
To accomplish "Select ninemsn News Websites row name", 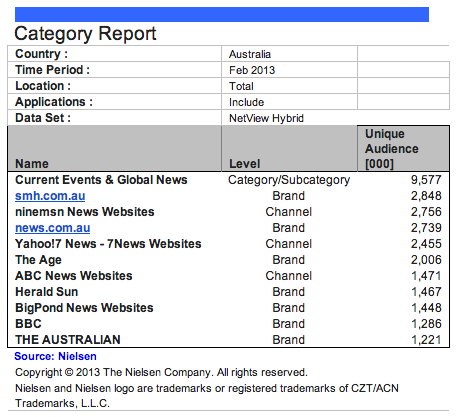I will click(x=85, y=212).
